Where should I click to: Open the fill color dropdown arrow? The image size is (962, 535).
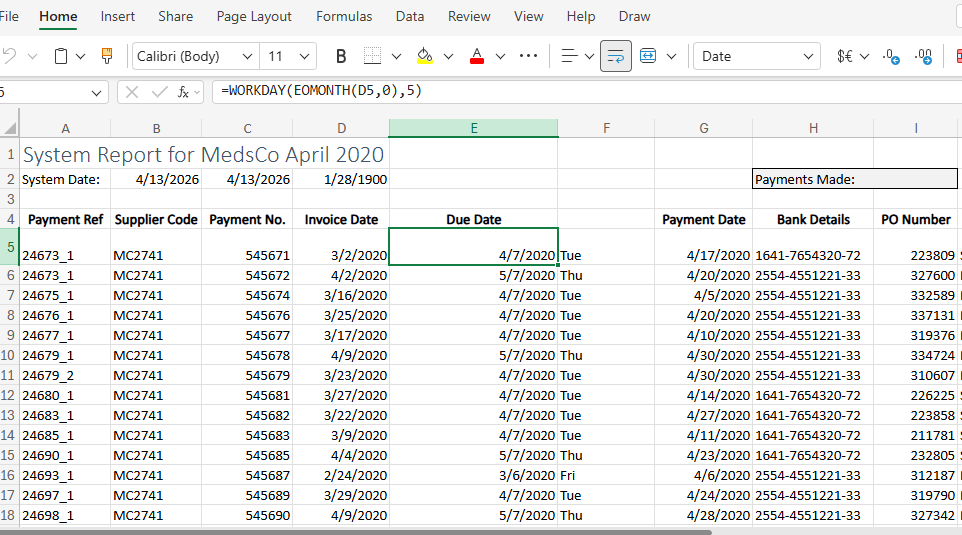click(448, 56)
